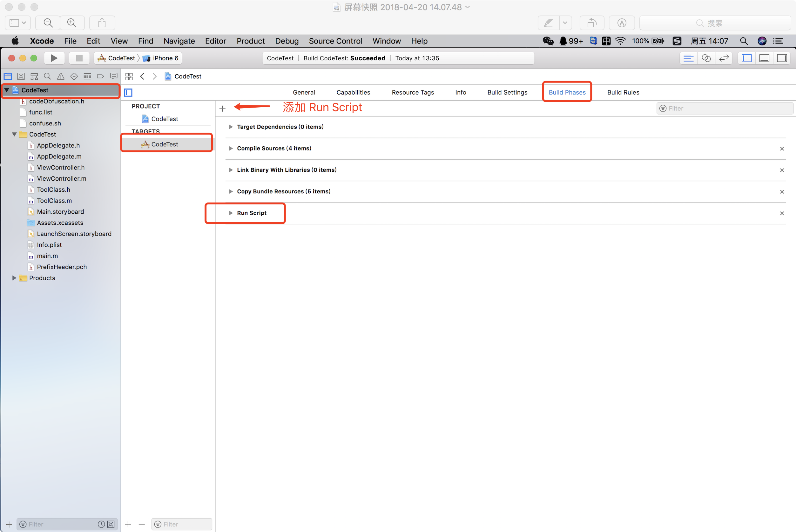Open the Issue navigator warning icon

[61, 76]
